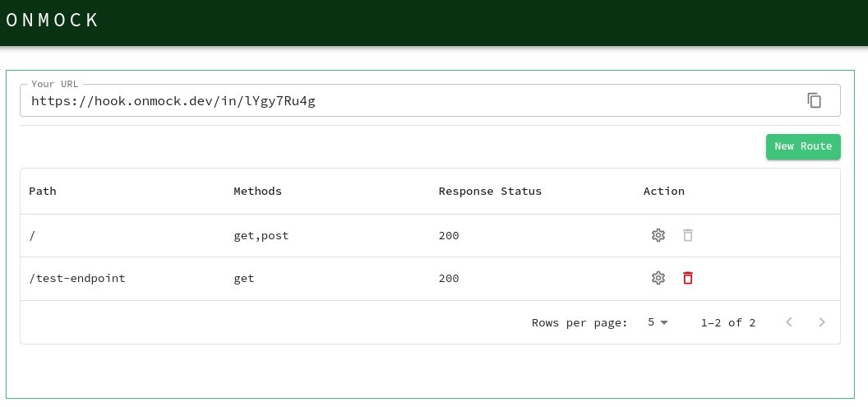The height and width of the screenshot is (407, 868).
Task: Click the 200 status in /test-endpoint row
Action: 449,278
